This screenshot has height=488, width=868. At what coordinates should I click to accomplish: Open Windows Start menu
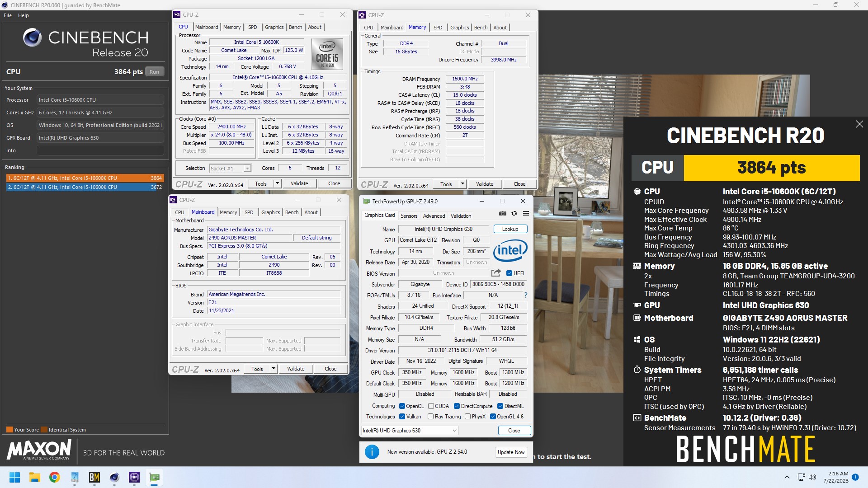[x=14, y=477]
